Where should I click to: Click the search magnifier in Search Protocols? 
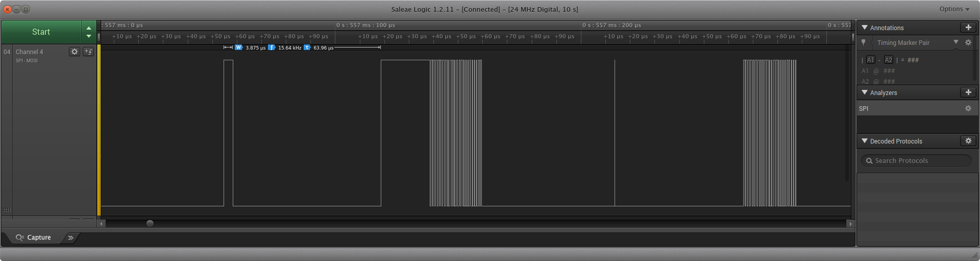coord(869,161)
